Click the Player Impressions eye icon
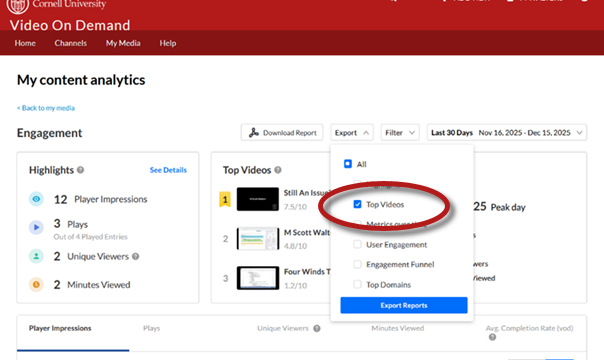Screen dimensions: 604x360 tap(36, 199)
